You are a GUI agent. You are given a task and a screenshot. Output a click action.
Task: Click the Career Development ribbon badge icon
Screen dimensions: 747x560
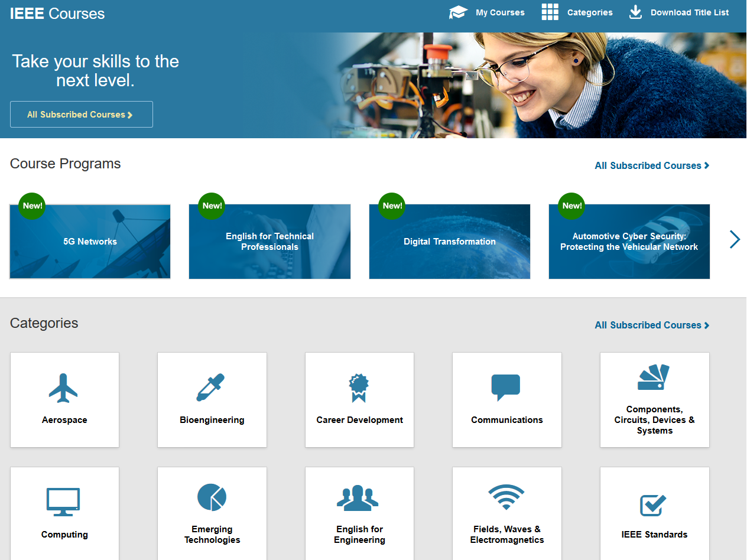[x=358, y=388]
